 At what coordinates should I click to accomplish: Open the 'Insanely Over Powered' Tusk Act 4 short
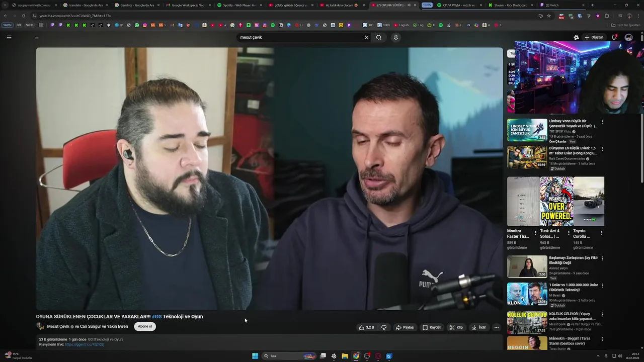coord(556,201)
